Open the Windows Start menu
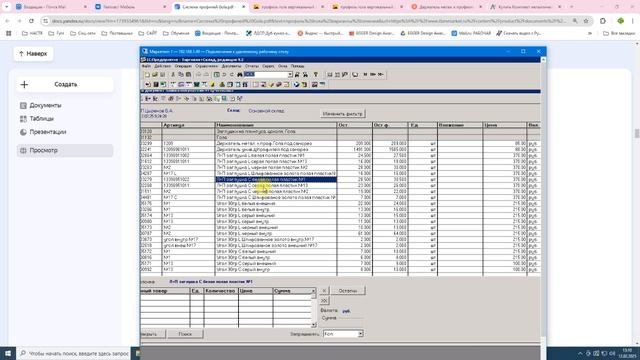This screenshot has height=360, width=640. 8,353
